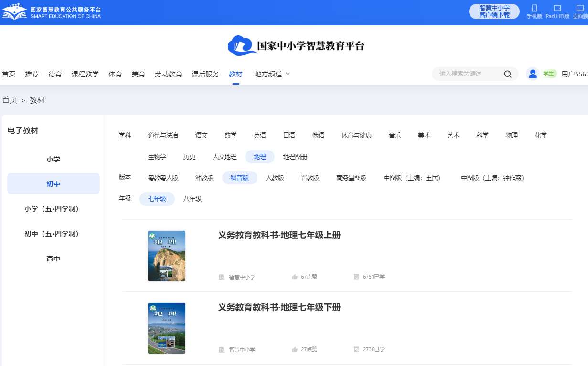Select the 教材 nav tab
588x366 pixels.
[235, 74]
